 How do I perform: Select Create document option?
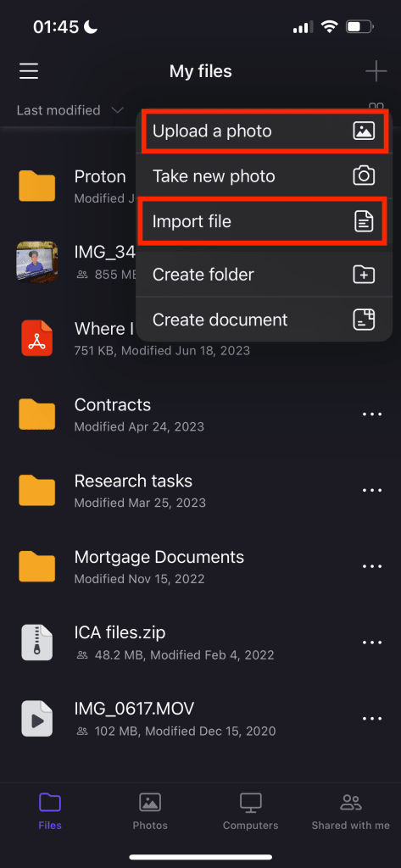tap(265, 320)
